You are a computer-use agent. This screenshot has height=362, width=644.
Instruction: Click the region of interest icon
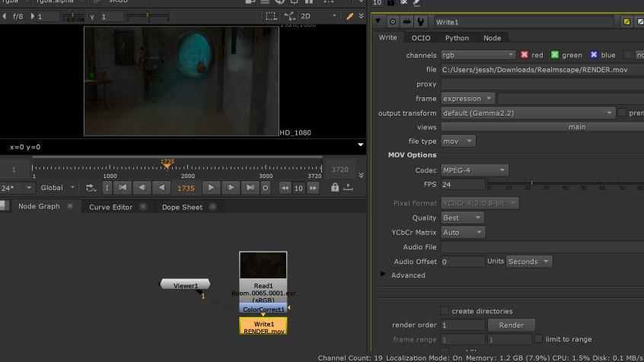(x=271, y=17)
